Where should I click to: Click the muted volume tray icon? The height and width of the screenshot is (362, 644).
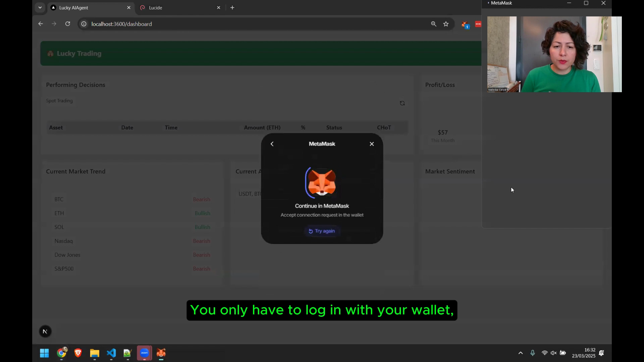click(554, 353)
